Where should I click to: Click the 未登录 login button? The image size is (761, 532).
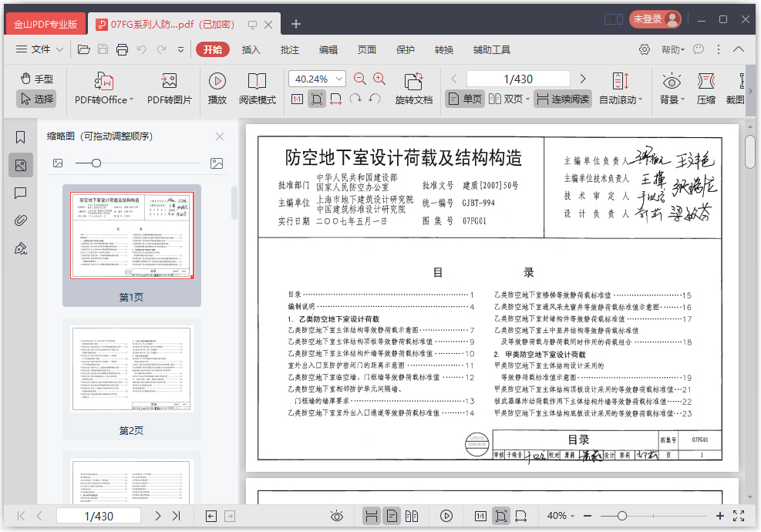coord(655,19)
